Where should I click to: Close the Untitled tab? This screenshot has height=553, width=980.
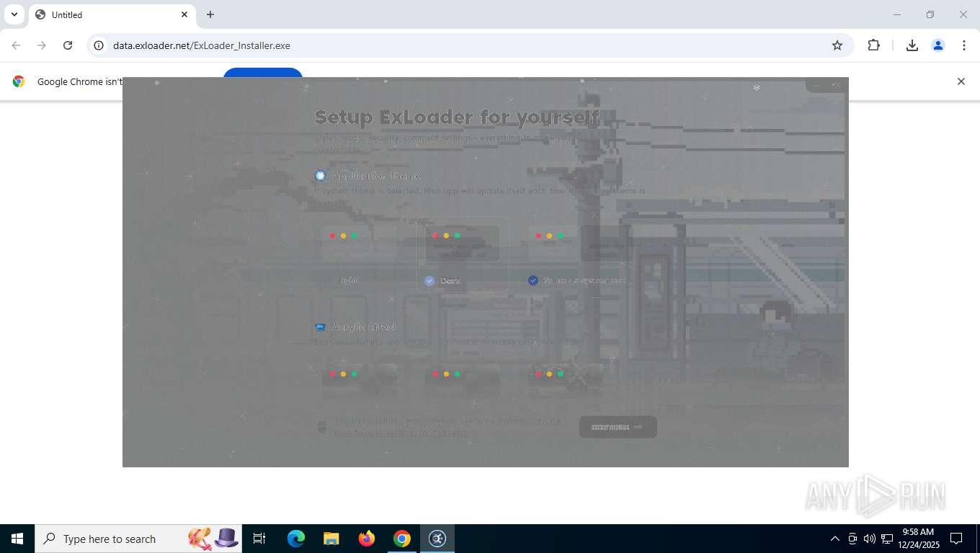point(184,14)
